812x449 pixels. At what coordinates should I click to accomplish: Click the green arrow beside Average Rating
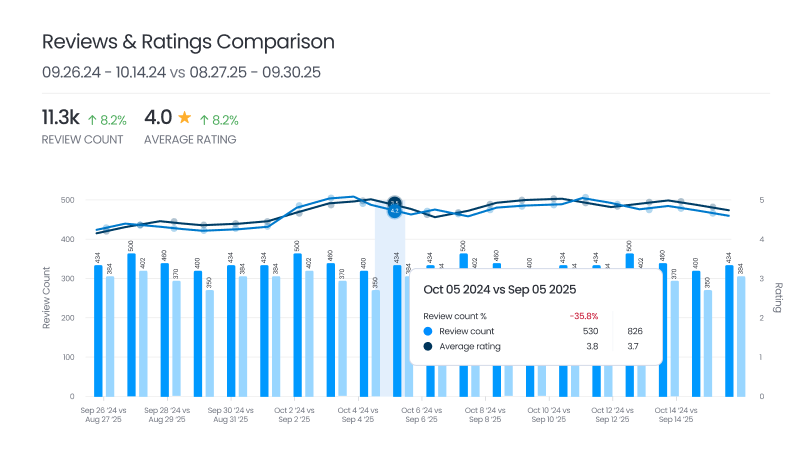click(x=205, y=119)
